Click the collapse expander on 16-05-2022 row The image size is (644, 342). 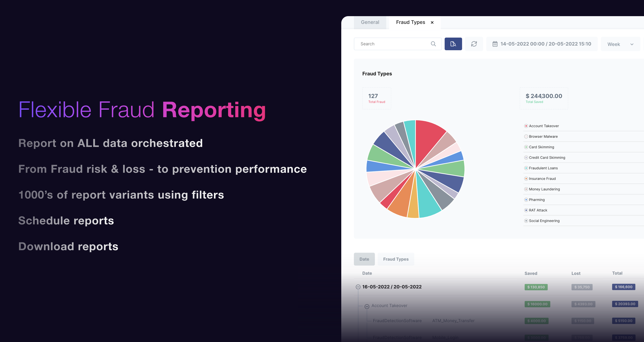(358, 287)
